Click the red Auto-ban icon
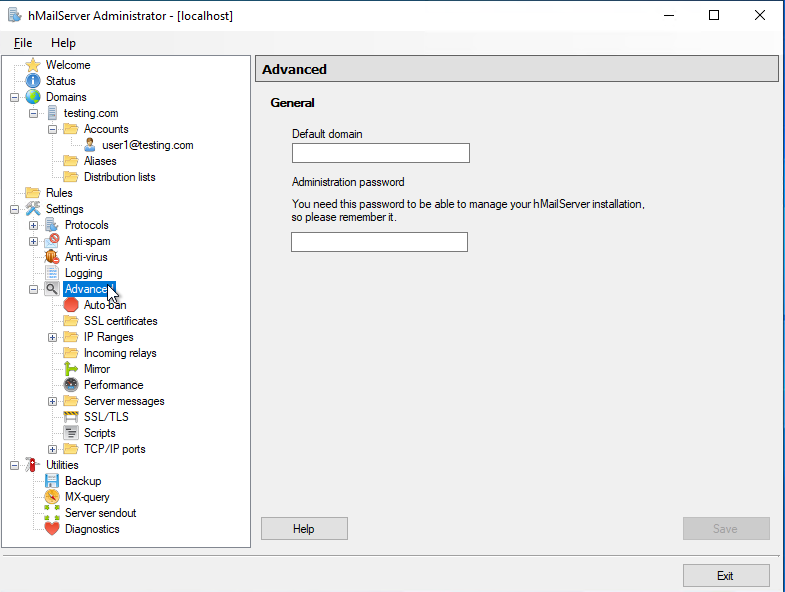This screenshot has width=785, height=592. tap(71, 305)
